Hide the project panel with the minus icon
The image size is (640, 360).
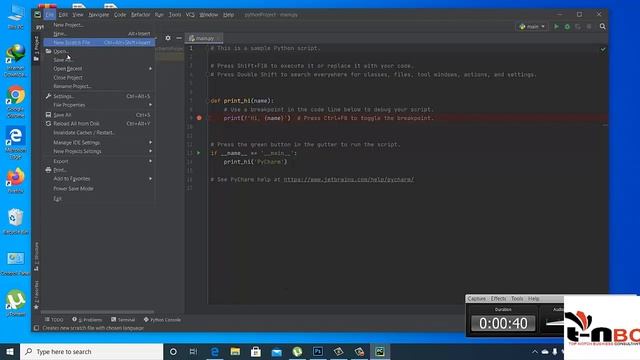pos(179,38)
